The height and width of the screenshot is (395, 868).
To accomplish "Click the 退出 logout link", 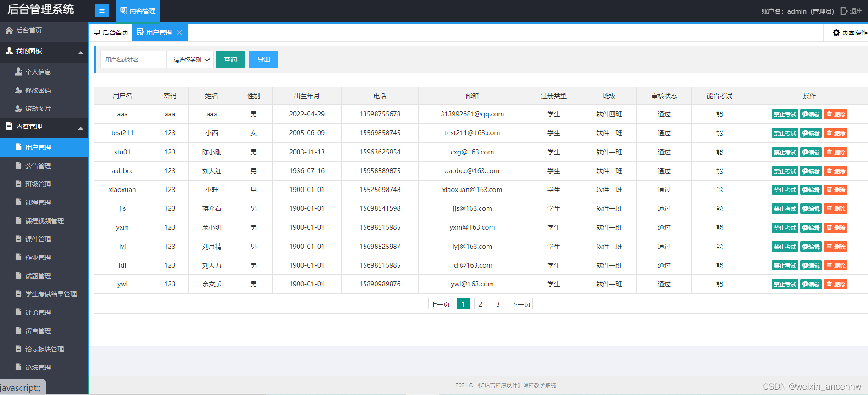I will 851,11.
